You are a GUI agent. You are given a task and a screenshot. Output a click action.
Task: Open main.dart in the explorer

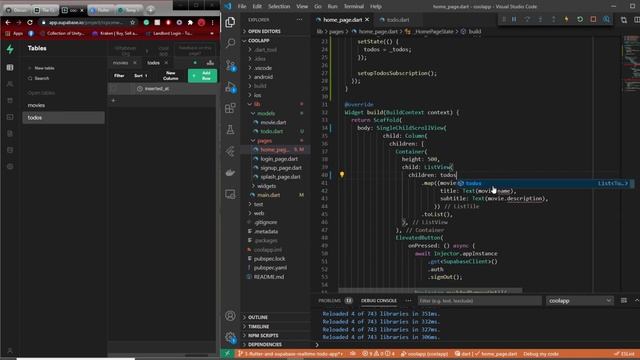[268, 195]
